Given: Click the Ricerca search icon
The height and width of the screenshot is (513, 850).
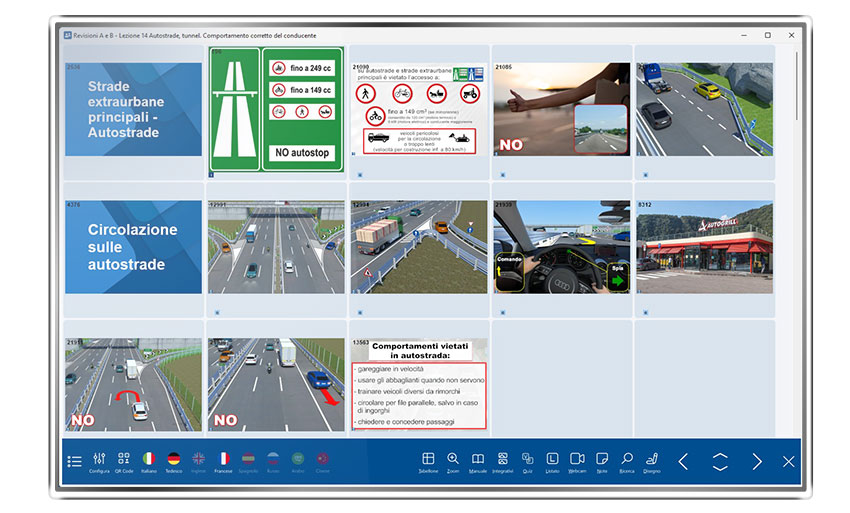Looking at the screenshot, I should tap(627, 459).
